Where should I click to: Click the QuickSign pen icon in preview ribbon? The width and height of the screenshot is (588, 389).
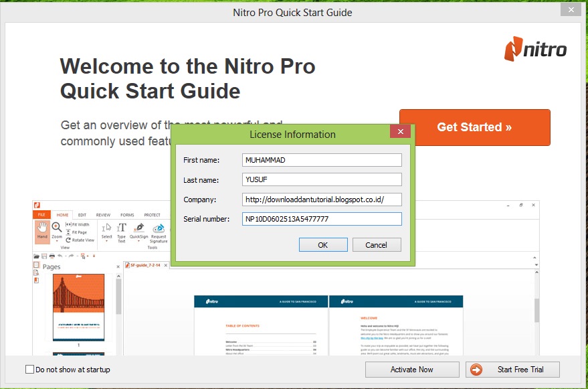[x=138, y=231]
